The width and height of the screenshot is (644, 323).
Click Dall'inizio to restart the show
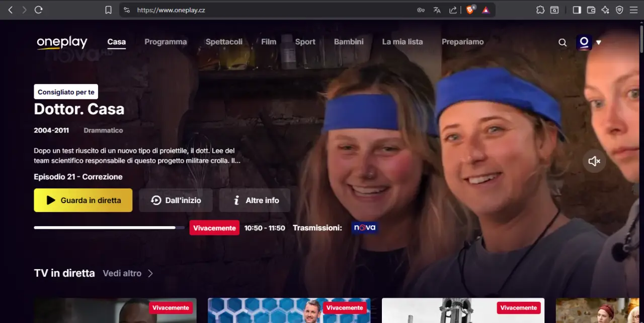click(176, 200)
